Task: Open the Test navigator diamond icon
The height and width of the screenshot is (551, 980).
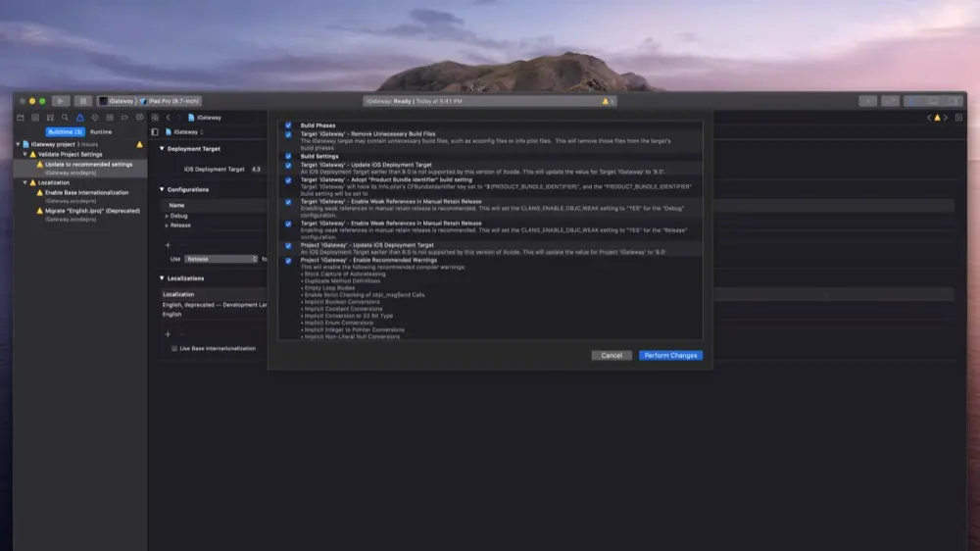Action: point(95,118)
